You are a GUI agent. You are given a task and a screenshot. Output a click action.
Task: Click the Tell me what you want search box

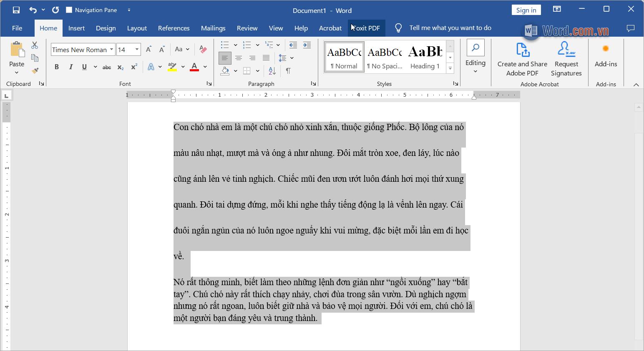tap(450, 28)
